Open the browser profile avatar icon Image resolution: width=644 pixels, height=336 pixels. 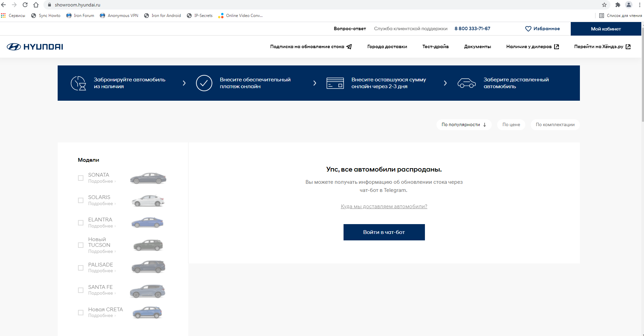[x=629, y=5]
